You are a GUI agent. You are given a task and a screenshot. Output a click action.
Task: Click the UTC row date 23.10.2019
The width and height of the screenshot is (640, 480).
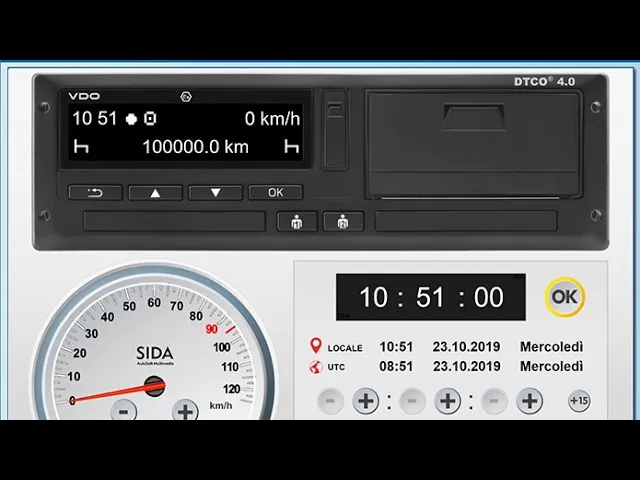[467, 366]
